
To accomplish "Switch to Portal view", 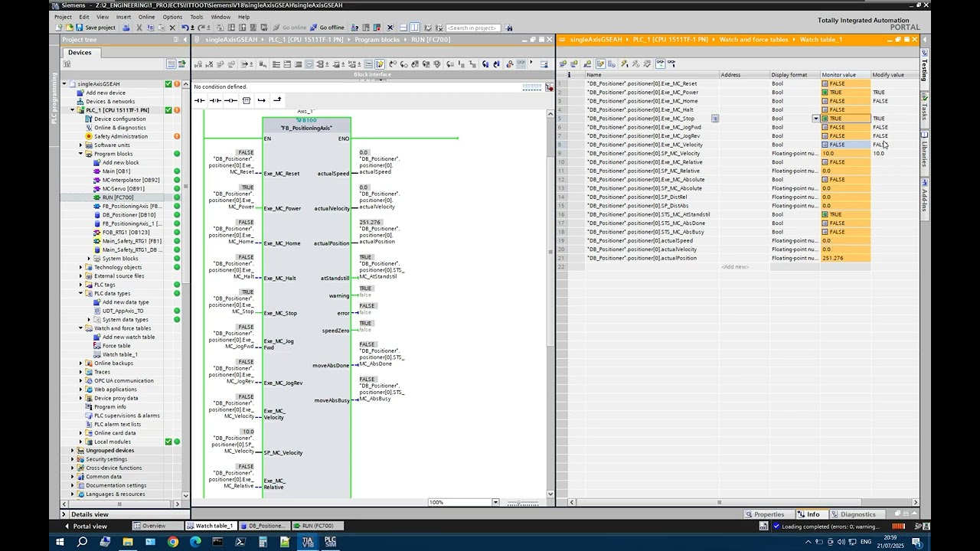I will (86, 526).
